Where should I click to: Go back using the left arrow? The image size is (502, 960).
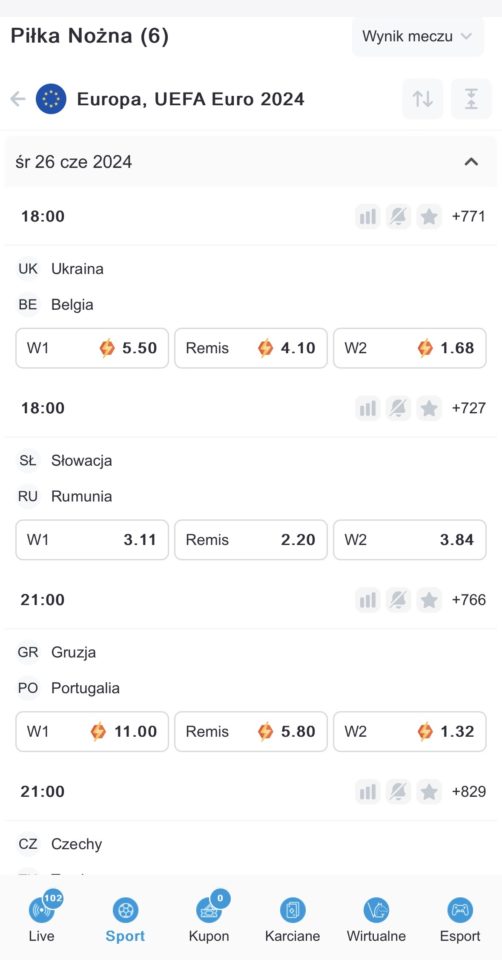coord(18,99)
